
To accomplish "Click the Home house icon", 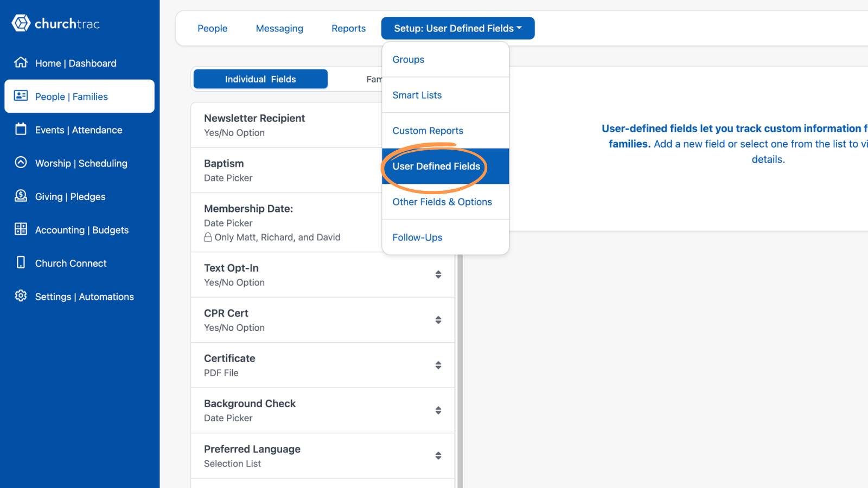I will click(21, 62).
